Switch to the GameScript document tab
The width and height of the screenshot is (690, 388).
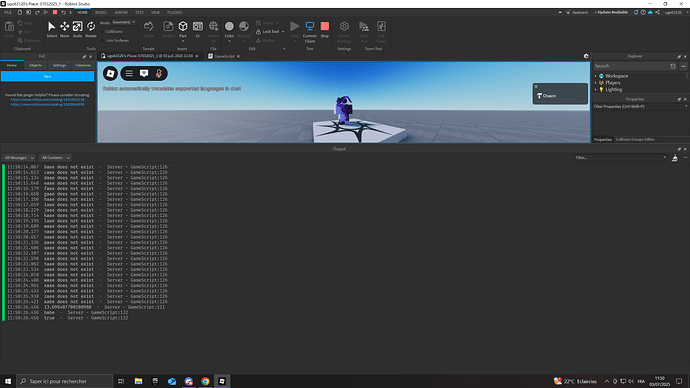(x=224, y=56)
